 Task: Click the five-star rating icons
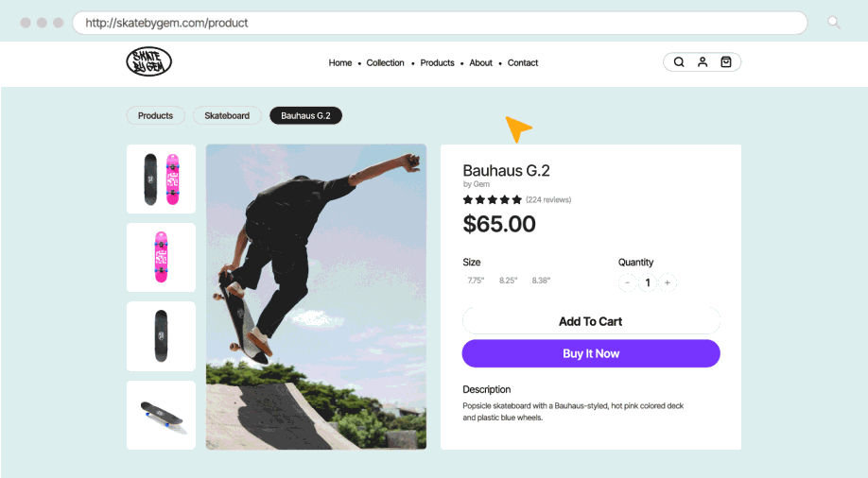coord(492,199)
